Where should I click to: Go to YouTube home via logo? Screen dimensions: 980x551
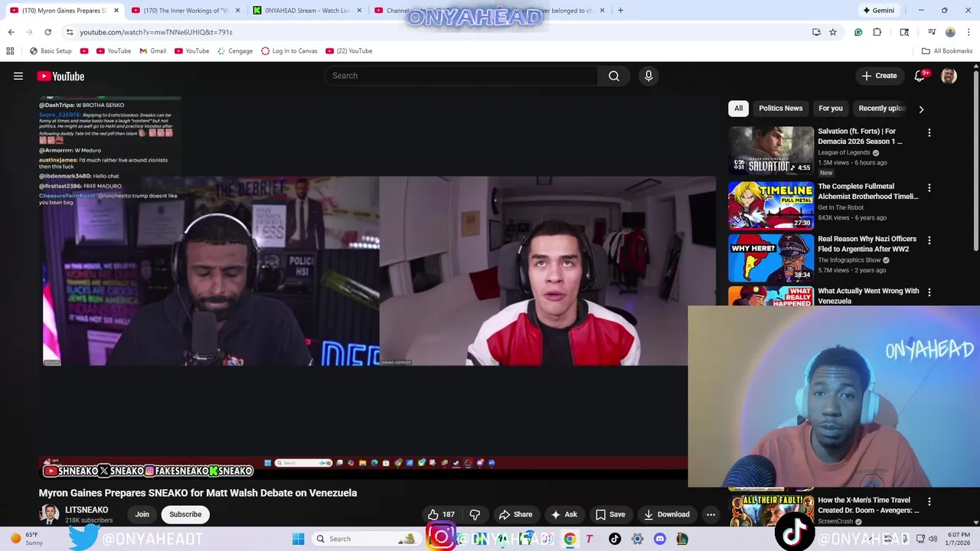point(60,76)
